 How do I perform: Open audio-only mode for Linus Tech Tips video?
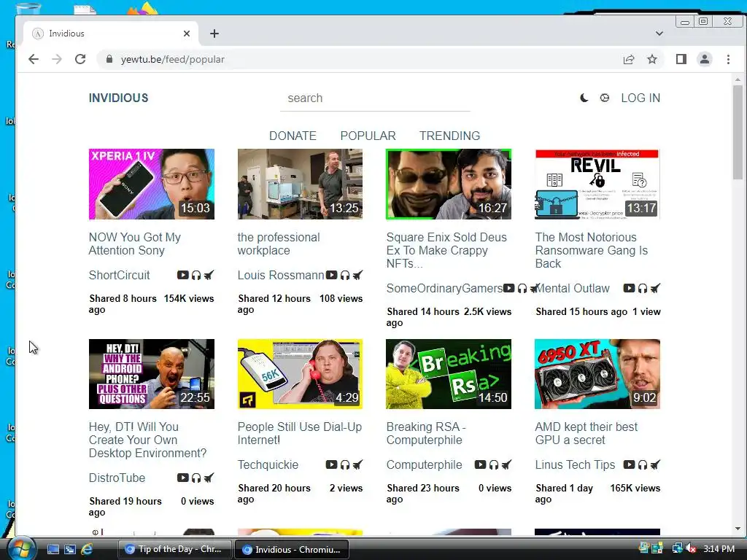643,464
